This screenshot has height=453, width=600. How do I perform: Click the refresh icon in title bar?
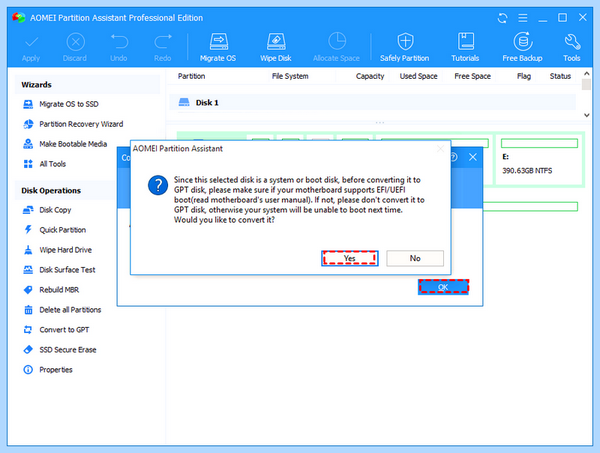[502, 18]
